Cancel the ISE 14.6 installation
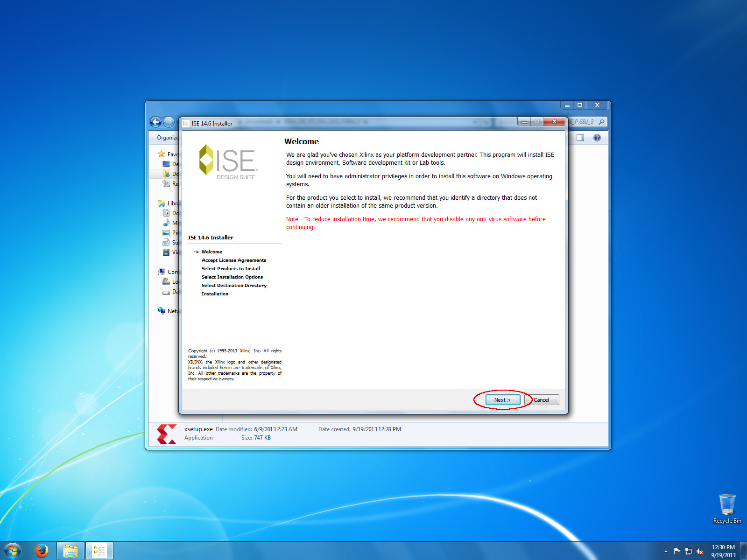The width and height of the screenshot is (747, 560). tap(542, 400)
